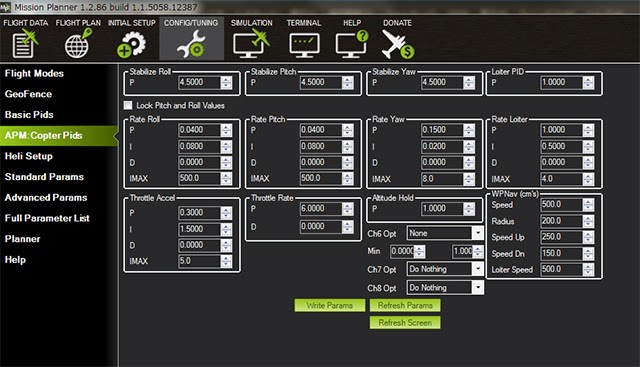Viewport: 640px width, 367px height.
Task: Click Rate Roll P value field
Action: (x=199, y=130)
